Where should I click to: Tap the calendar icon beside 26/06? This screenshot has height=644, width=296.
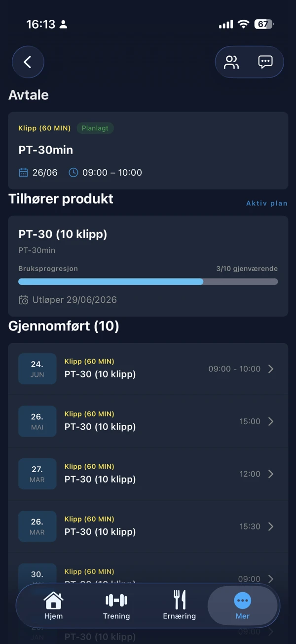(x=23, y=172)
